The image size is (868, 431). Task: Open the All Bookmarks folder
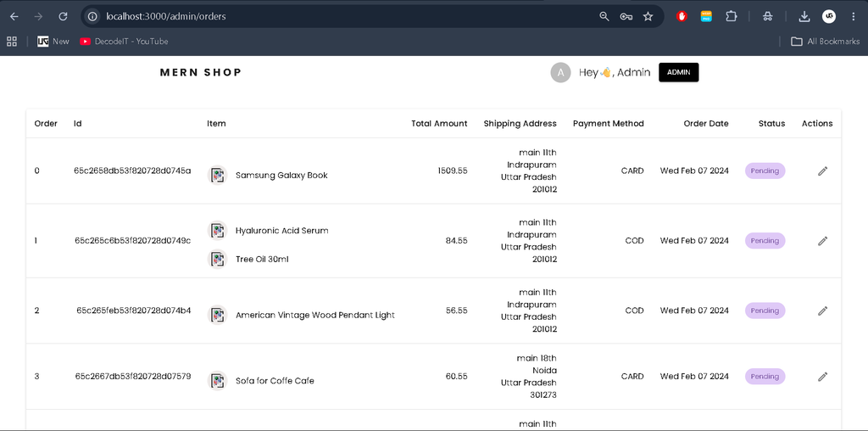[x=826, y=41]
